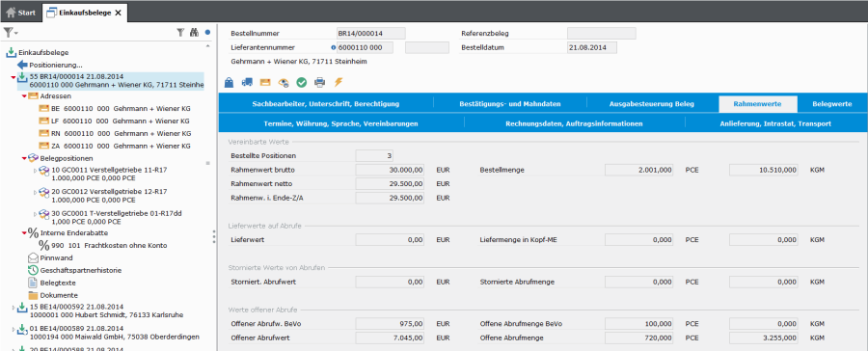868x351 pixels.
Task: Open Anlieferung, Intrastat, Transport tab
Action: coord(775,123)
